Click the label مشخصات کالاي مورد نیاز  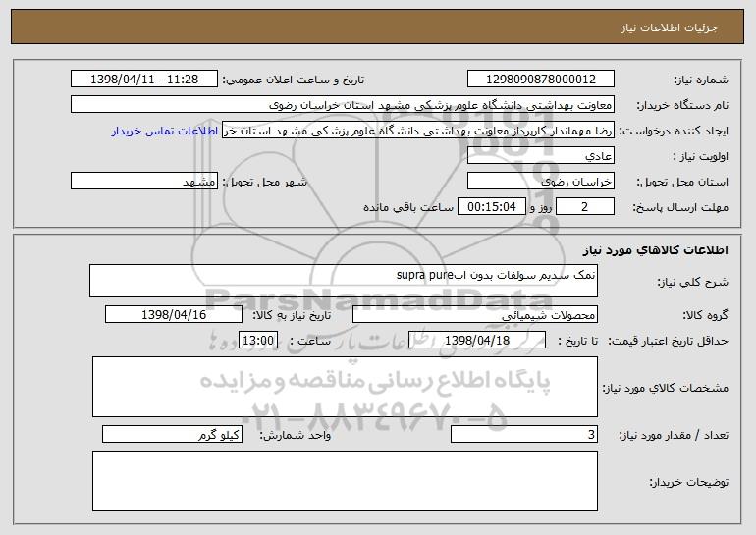tap(666, 388)
